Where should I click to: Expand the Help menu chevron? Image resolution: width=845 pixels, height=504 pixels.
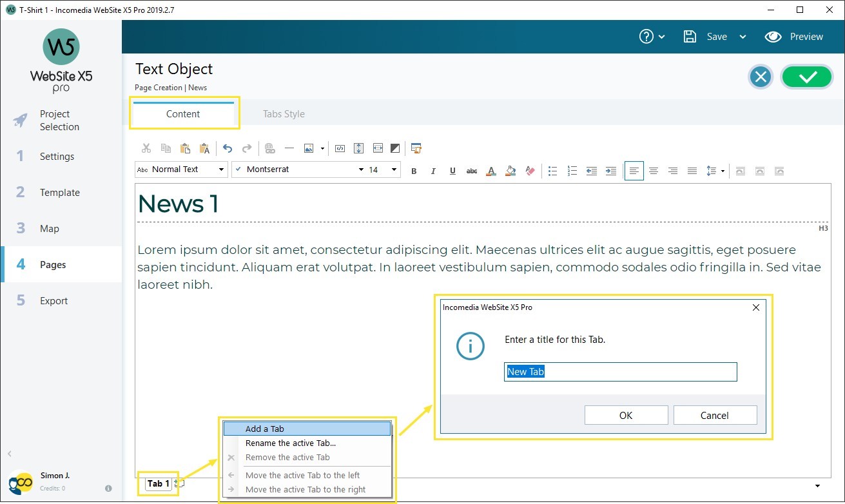click(x=662, y=37)
